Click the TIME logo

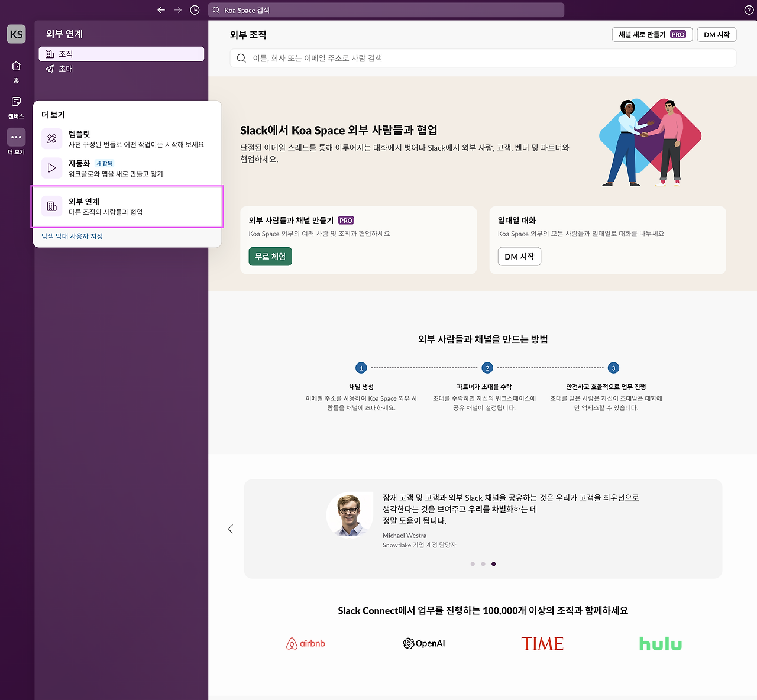coord(542,643)
